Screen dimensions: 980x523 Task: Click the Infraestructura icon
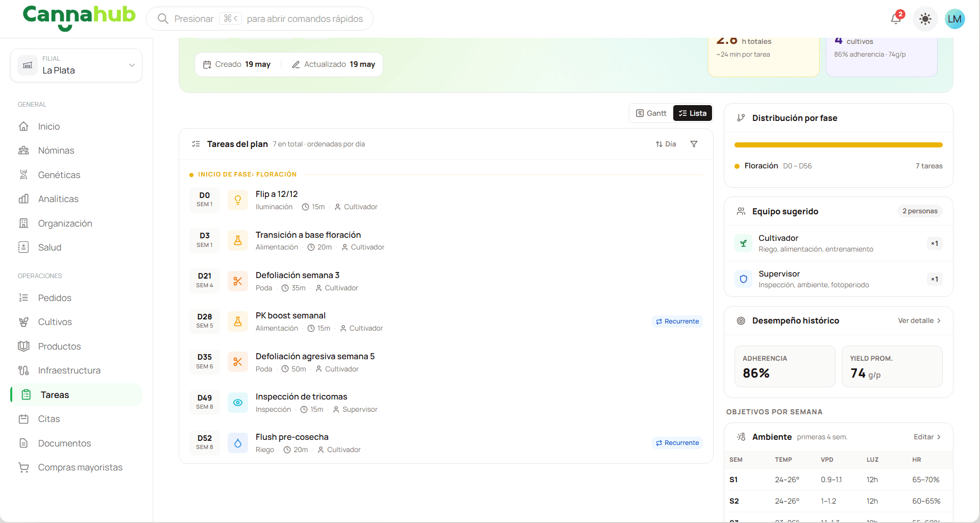coord(23,370)
